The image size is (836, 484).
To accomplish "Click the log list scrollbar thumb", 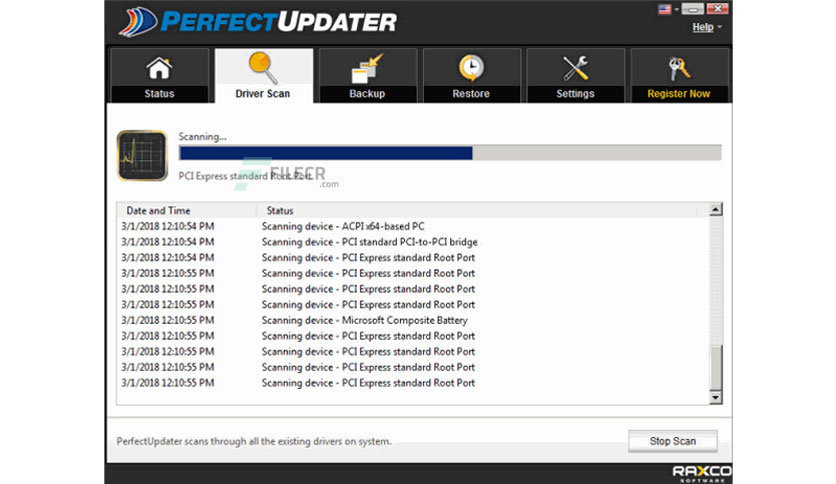I will click(716, 368).
